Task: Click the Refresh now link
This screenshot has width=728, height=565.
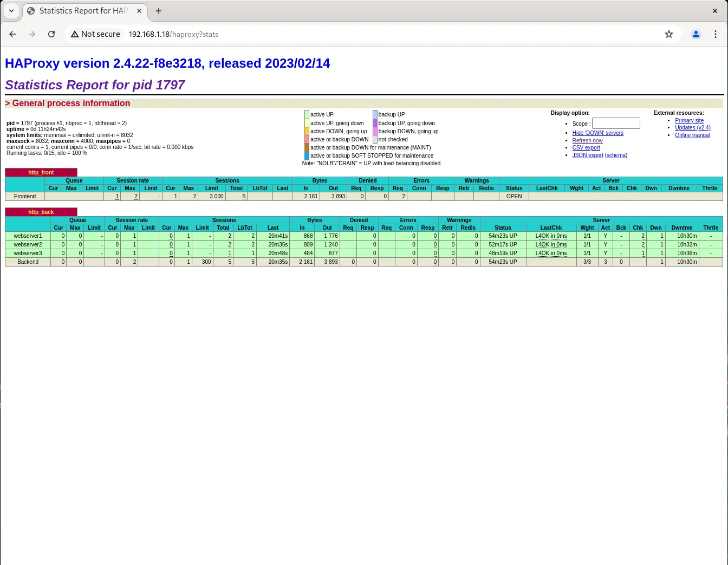Action: pyautogui.click(x=587, y=141)
